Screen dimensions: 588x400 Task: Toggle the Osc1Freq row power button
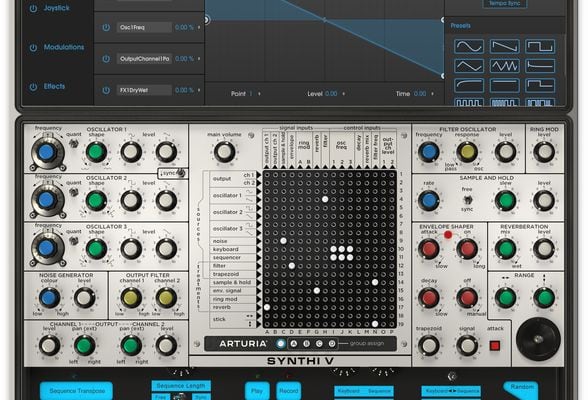click(x=106, y=27)
